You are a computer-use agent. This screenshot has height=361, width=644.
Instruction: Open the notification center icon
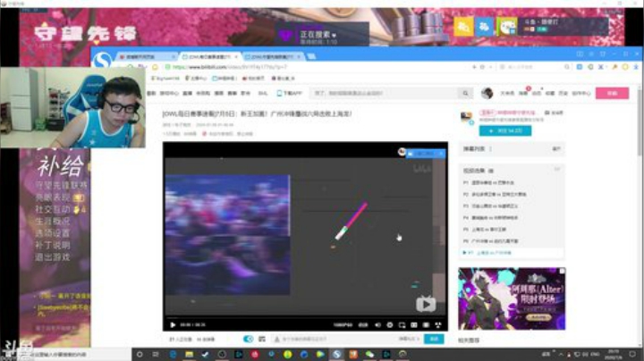coord(632,354)
